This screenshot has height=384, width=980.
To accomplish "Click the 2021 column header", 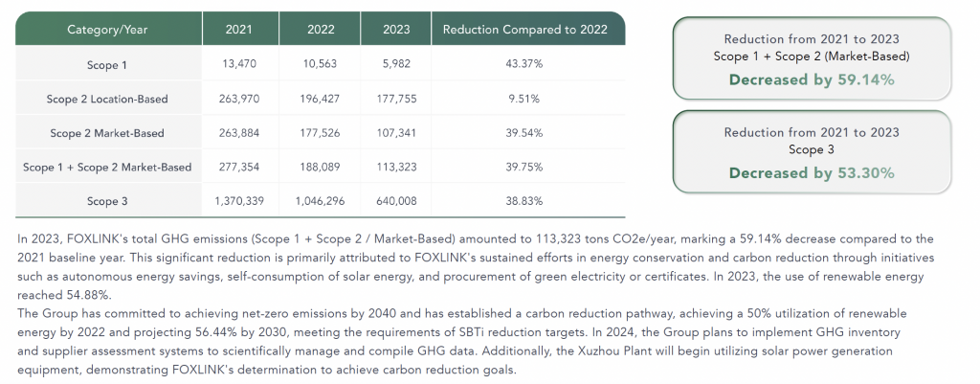I will pos(238,30).
